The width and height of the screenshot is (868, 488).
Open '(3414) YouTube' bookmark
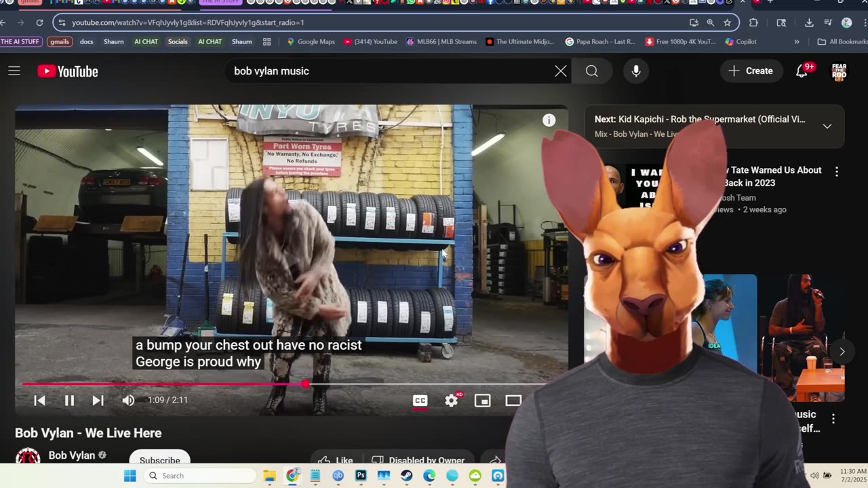pos(370,41)
